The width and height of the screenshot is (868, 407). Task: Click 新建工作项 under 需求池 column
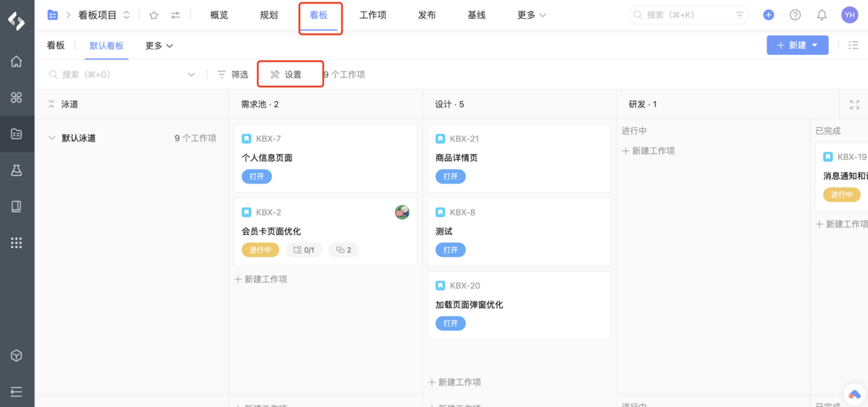coord(261,279)
